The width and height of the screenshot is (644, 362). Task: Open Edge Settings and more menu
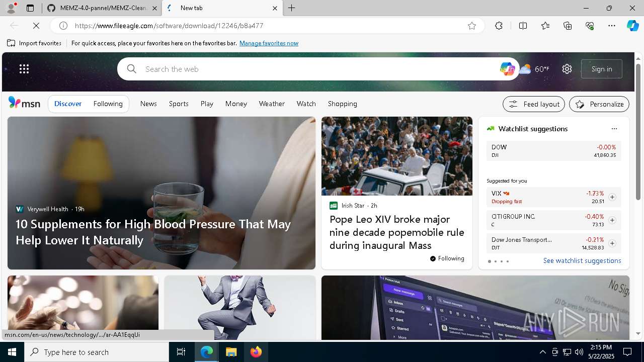click(612, 26)
